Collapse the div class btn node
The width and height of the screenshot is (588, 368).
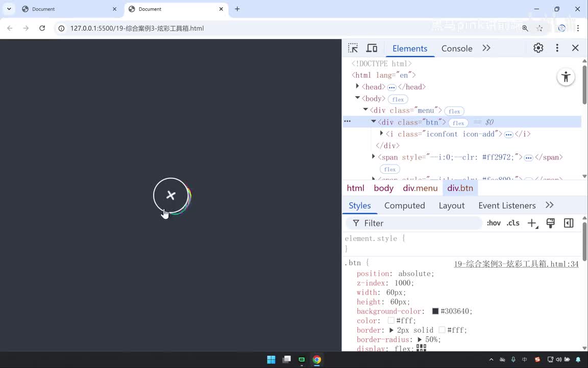click(374, 121)
